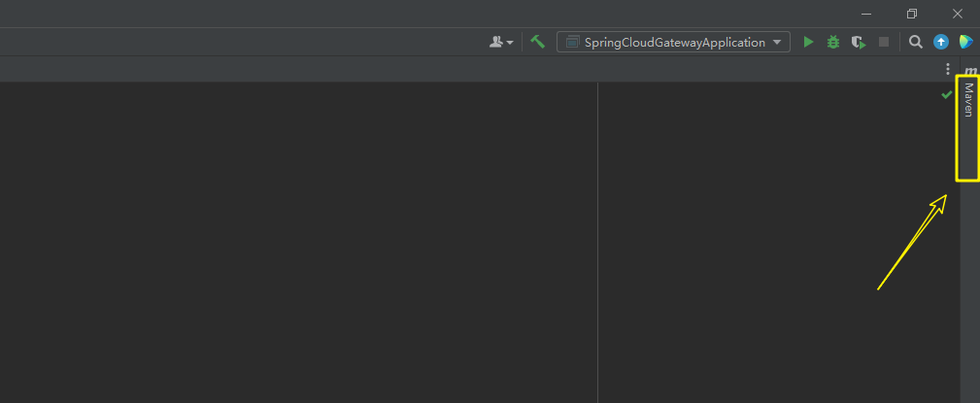This screenshot has width=980, height=403.
Task: Click the Build Project hammer icon
Action: (x=537, y=42)
